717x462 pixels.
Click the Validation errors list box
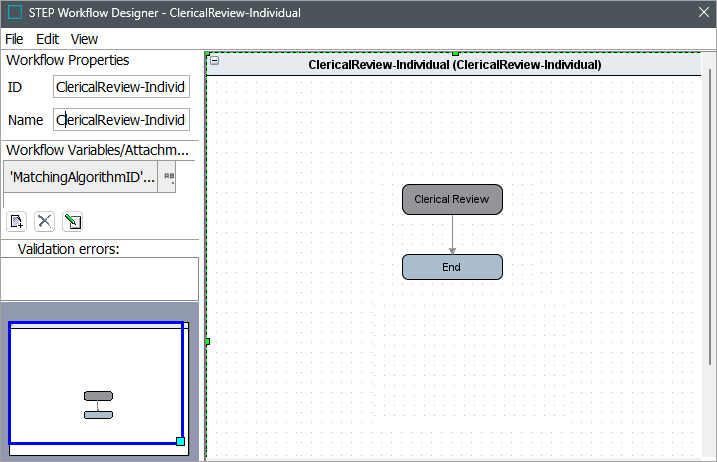tap(100, 278)
